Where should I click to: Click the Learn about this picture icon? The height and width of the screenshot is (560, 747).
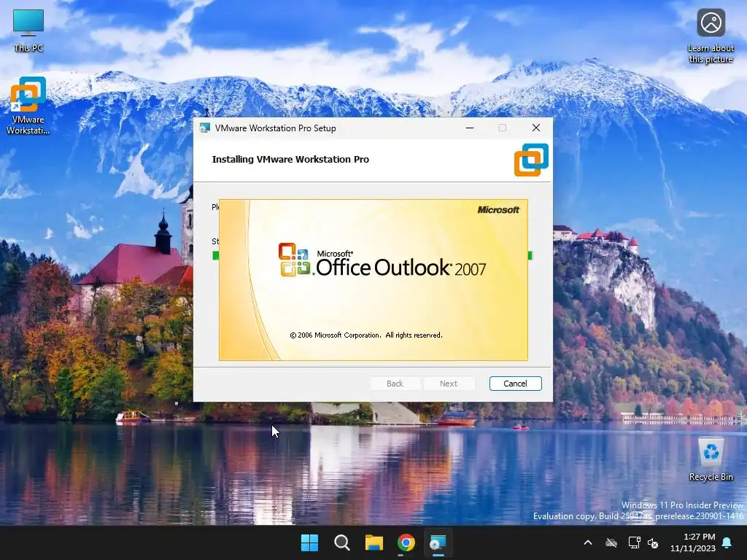point(711,36)
